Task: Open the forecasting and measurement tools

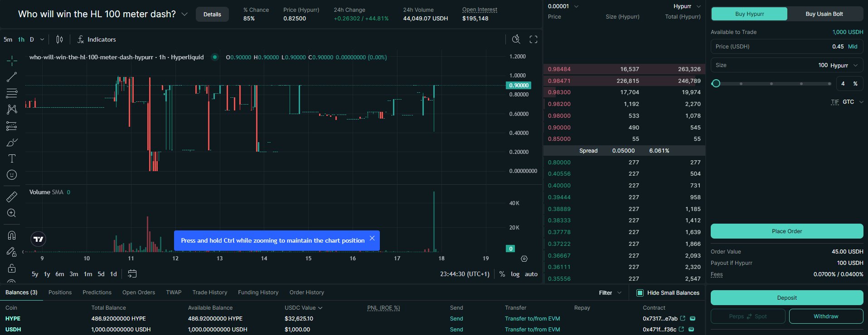Action: pos(12,126)
